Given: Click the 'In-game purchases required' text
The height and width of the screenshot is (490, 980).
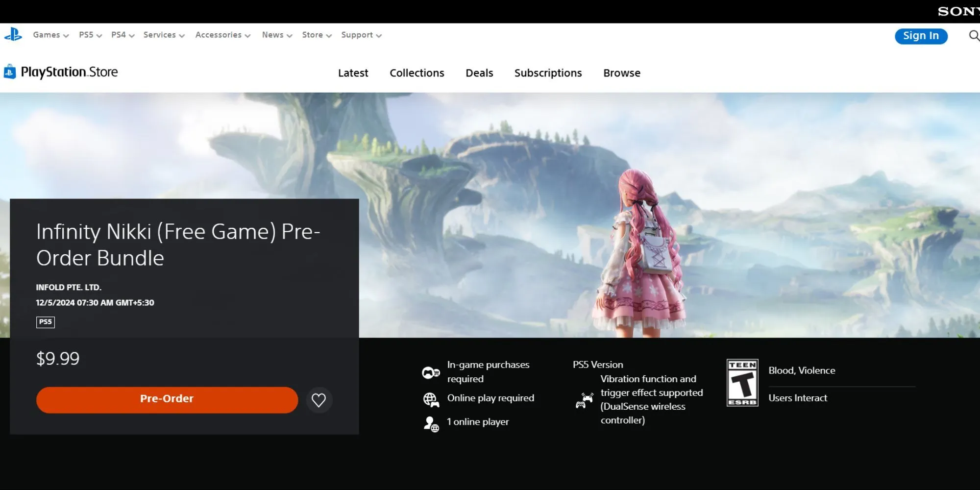Looking at the screenshot, I should click(489, 372).
